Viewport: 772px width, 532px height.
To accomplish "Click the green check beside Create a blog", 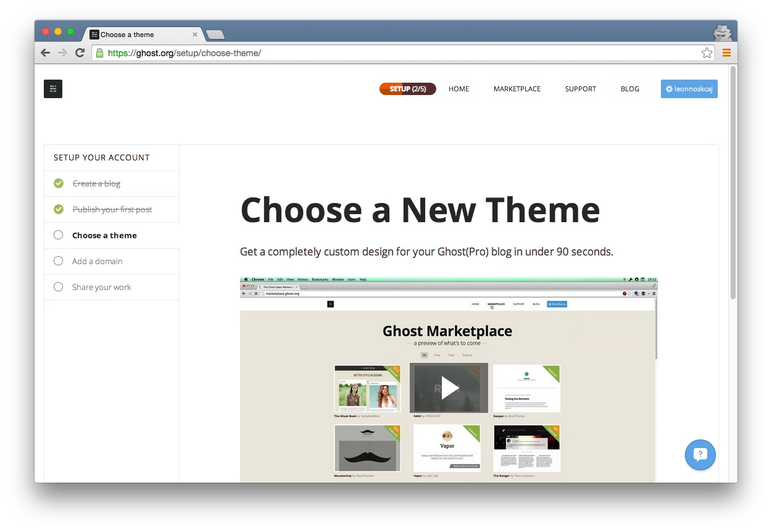I will click(x=59, y=183).
